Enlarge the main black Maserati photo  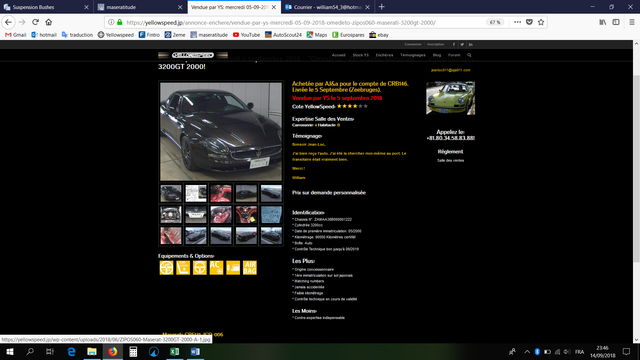[x=221, y=131]
